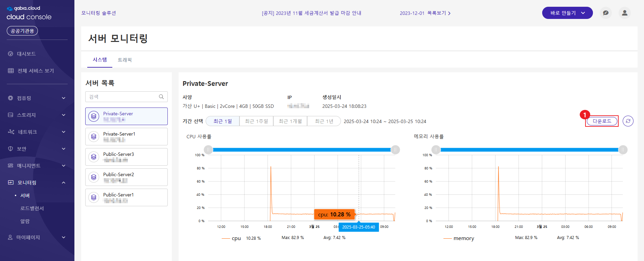This screenshot has height=261, width=644.
Task: Click the 2023-12-01 notice date
Action: coord(412,13)
